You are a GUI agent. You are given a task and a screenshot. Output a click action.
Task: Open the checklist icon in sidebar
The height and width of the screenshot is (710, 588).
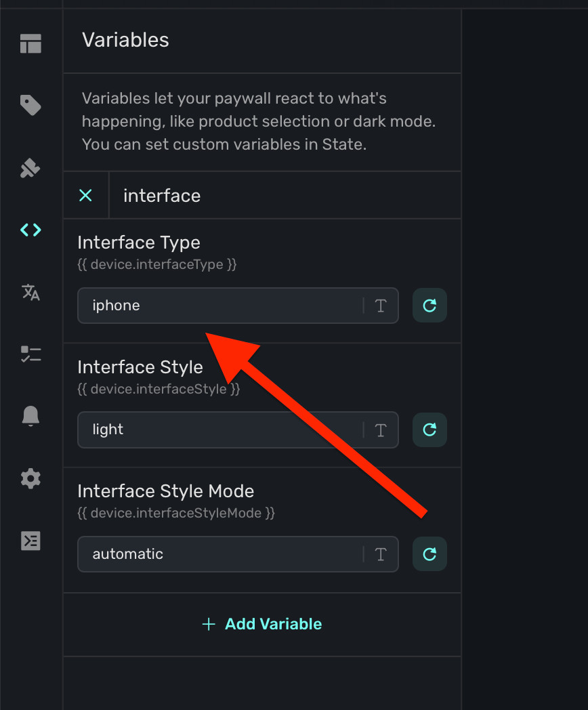tap(30, 354)
